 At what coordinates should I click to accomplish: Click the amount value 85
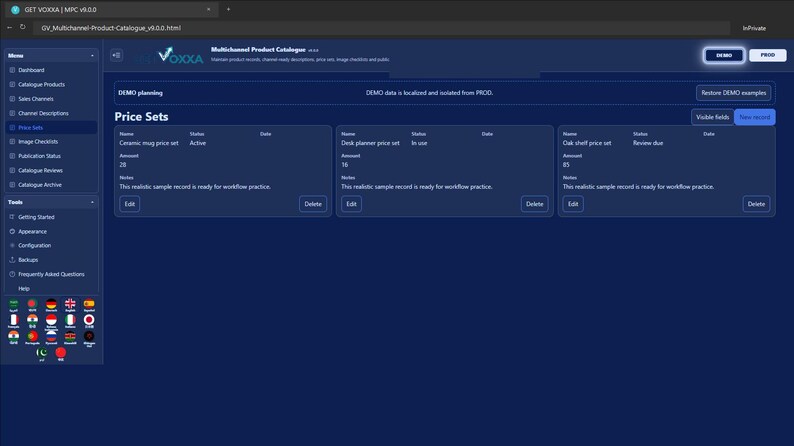click(566, 165)
